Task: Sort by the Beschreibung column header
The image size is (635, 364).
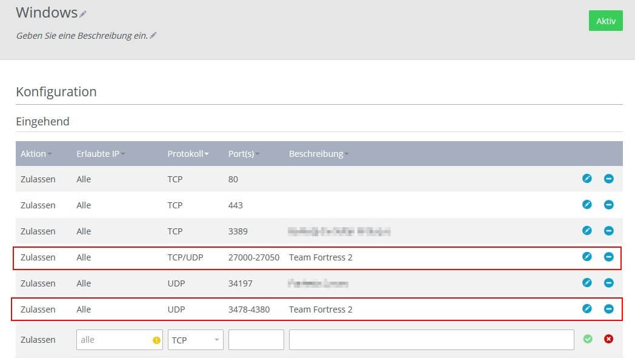Action: pos(319,154)
